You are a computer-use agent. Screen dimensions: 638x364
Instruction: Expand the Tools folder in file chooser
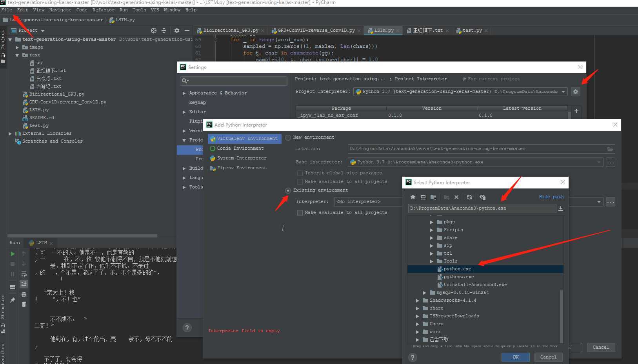[x=432, y=261]
